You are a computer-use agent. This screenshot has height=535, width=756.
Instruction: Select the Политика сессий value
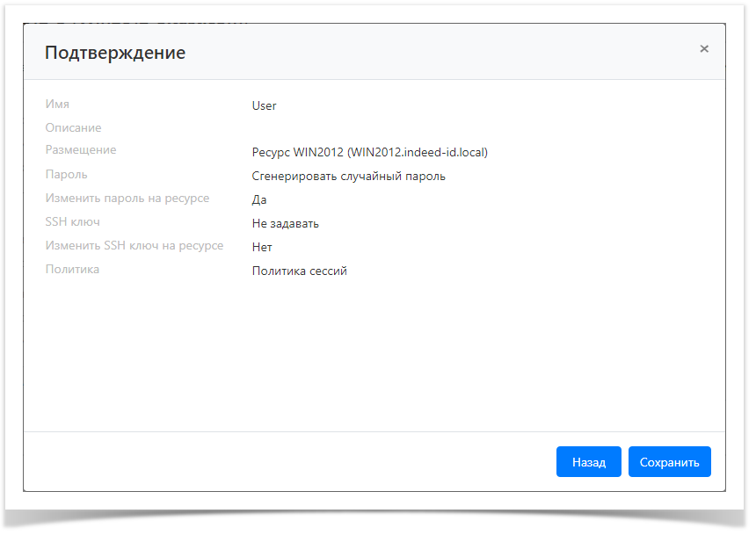coord(299,271)
